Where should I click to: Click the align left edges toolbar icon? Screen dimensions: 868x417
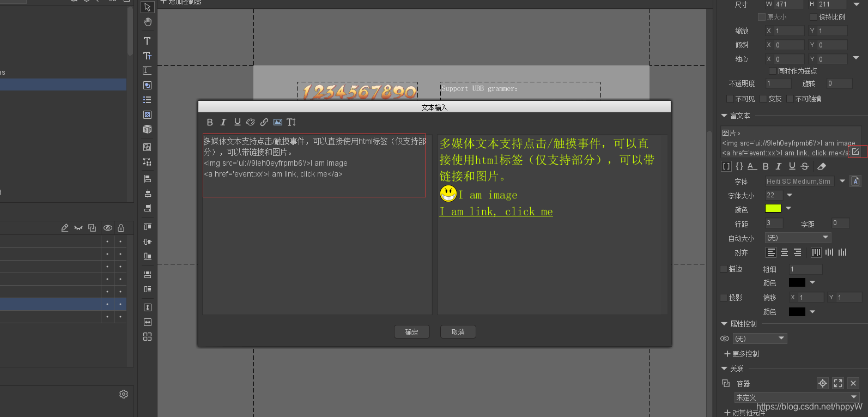pos(147,179)
